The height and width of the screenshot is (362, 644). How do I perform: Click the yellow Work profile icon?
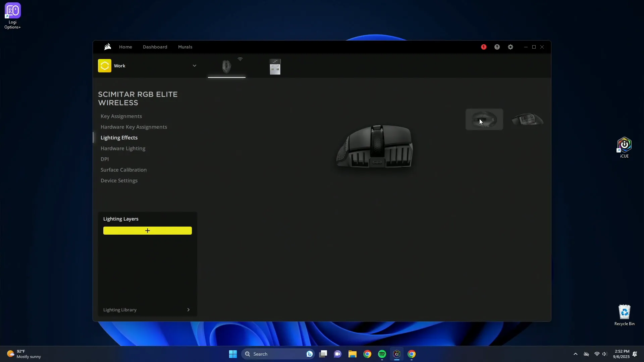[x=105, y=66]
